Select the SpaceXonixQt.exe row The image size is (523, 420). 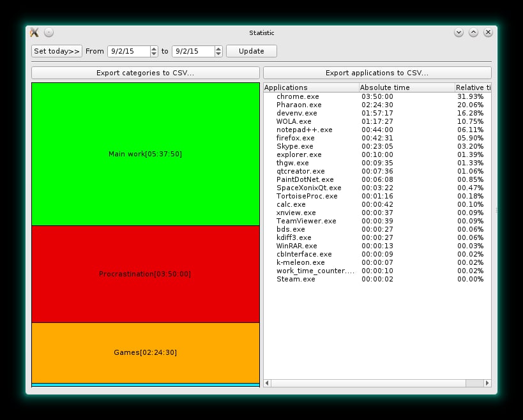pos(377,188)
